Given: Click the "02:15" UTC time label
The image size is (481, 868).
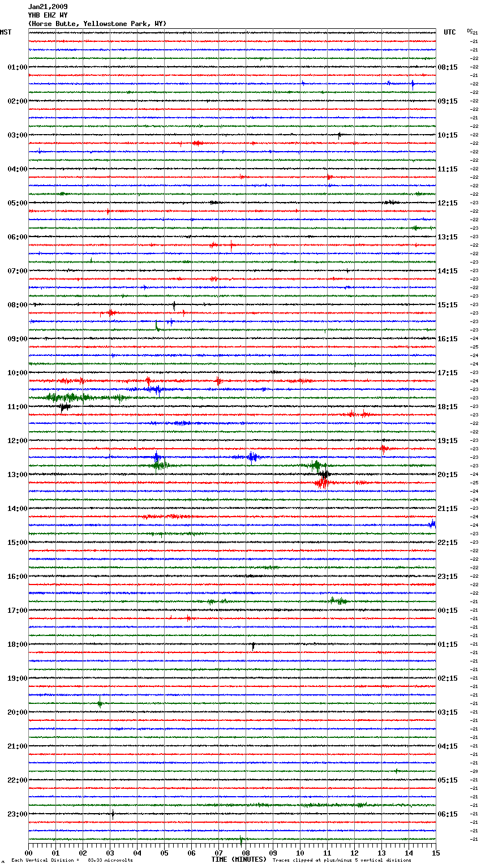Looking at the screenshot, I should click(448, 678).
